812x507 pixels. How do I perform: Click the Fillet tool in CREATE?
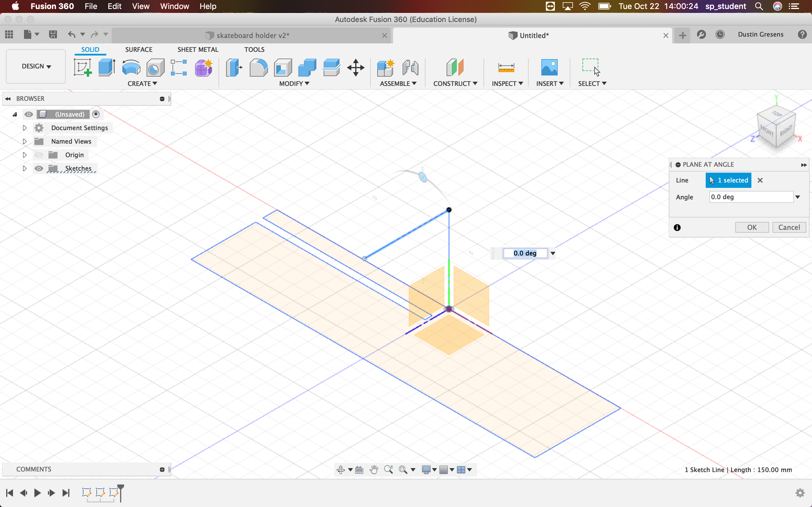[x=258, y=67]
